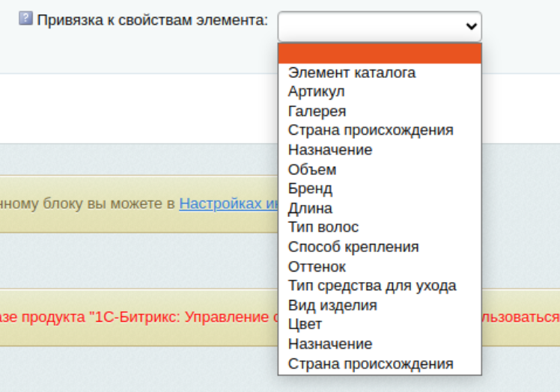Select Способ крепления option
Viewport: 560px width, 392px height.
380,247
